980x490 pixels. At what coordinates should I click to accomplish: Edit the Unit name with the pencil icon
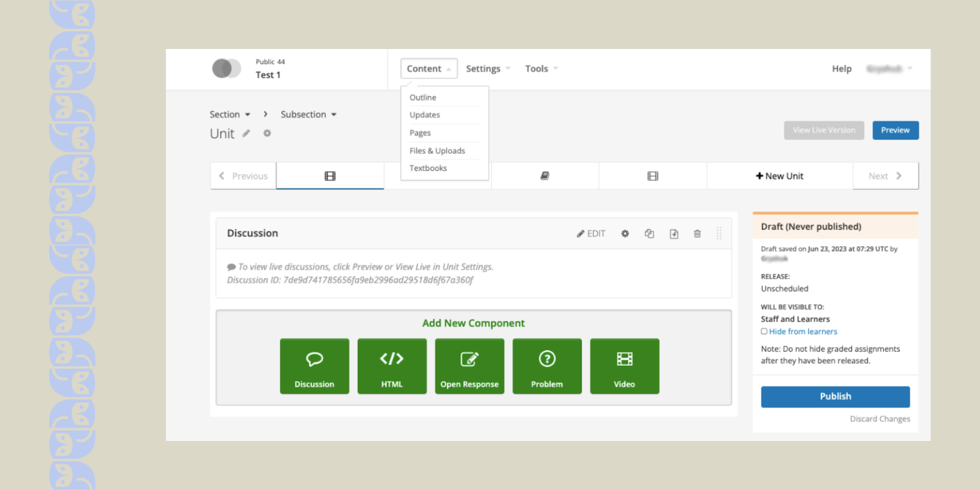pos(246,133)
